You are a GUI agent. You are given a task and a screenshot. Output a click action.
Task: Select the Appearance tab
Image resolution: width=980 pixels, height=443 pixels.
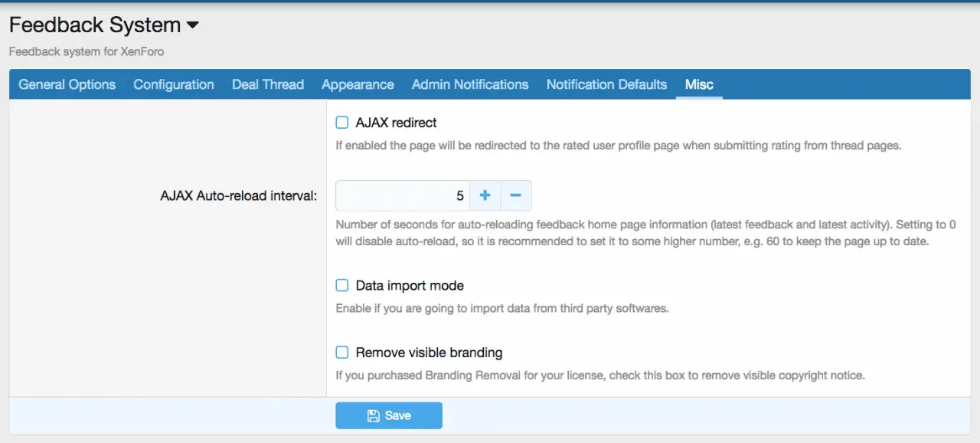pyautogui.click(x=358, y=84)
